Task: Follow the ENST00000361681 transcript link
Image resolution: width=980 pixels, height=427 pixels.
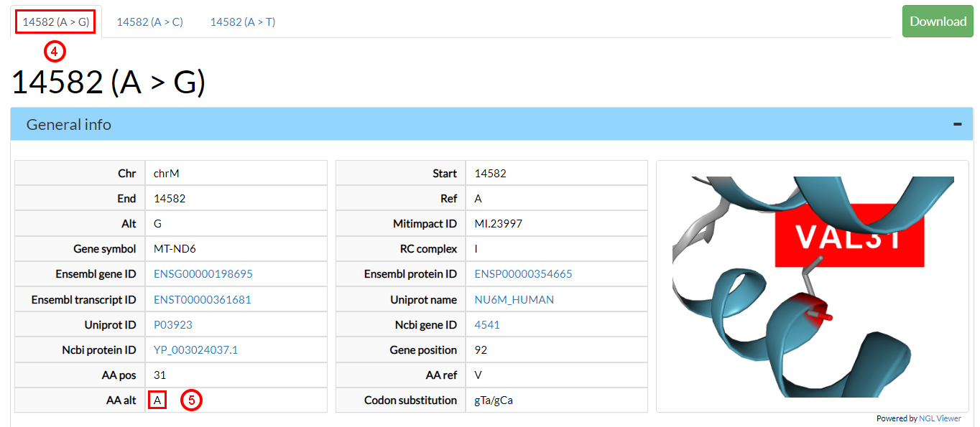Action: (203, 299)
